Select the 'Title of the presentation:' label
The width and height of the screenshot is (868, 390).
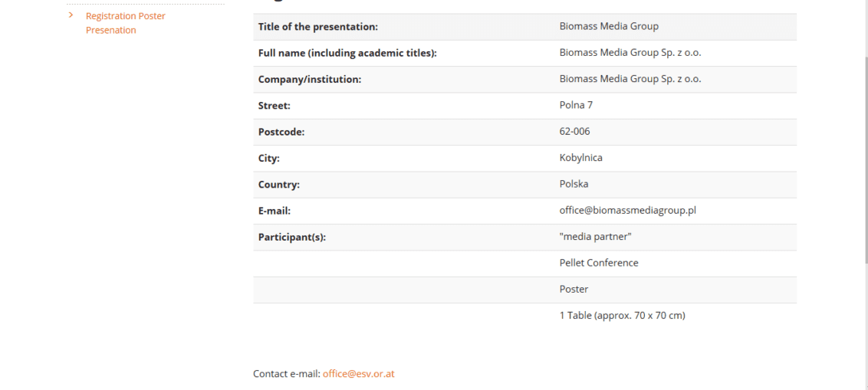click(317, 27)
